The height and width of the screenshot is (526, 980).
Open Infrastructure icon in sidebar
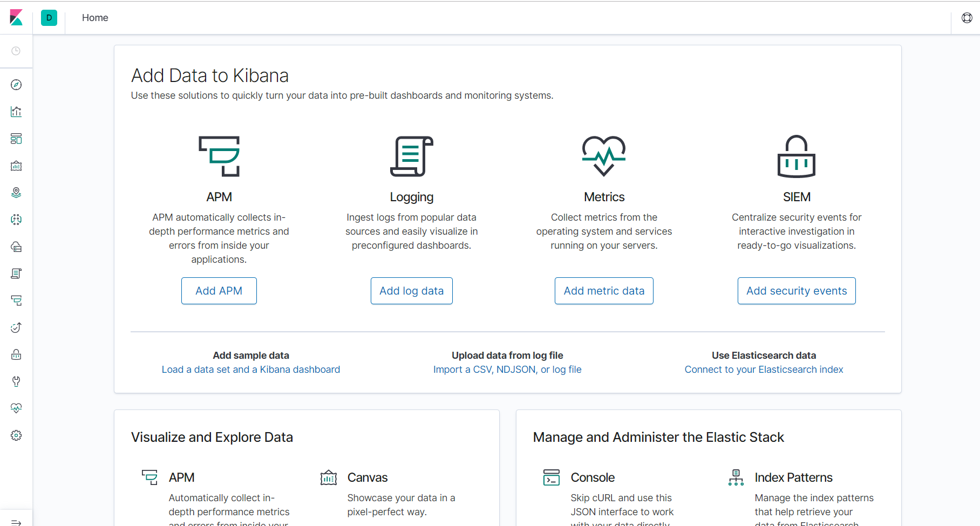16,247
